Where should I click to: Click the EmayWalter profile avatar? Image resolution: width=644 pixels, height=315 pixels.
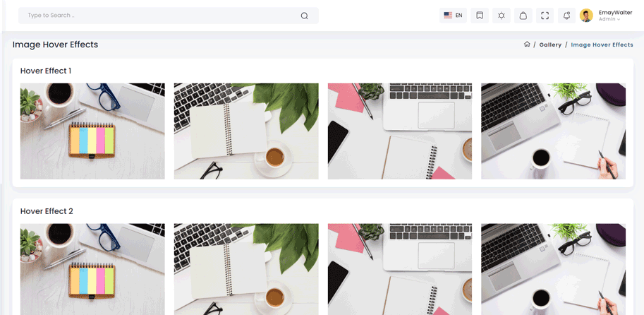pos(586,16)
